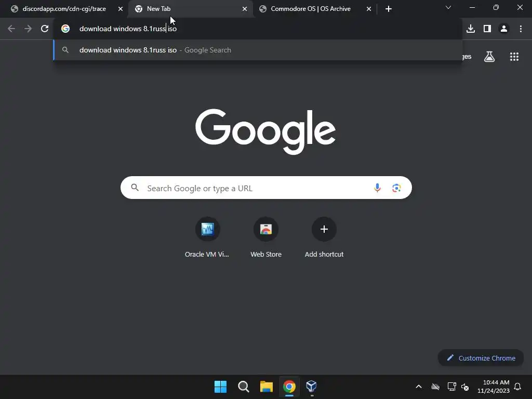Open VirtualBox from taskbar

[312, 387]
